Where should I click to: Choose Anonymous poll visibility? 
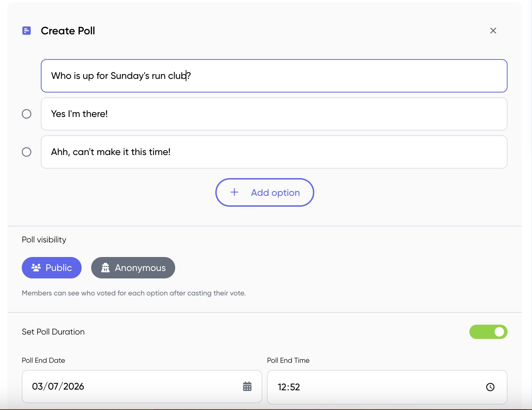click(133, 268)
